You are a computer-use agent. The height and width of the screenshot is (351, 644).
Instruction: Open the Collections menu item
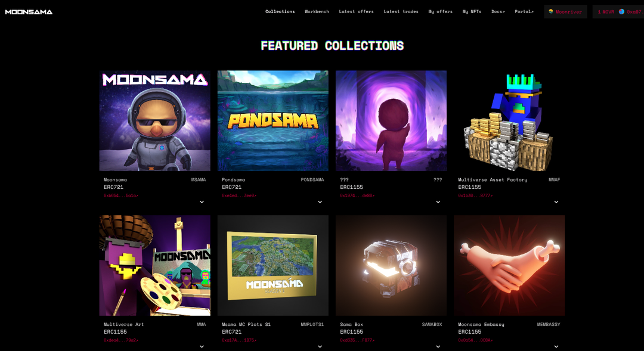(280, 11)
